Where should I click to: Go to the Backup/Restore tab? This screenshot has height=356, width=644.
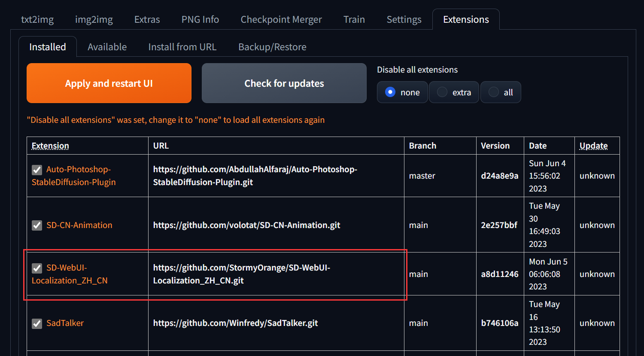[272, 46]
